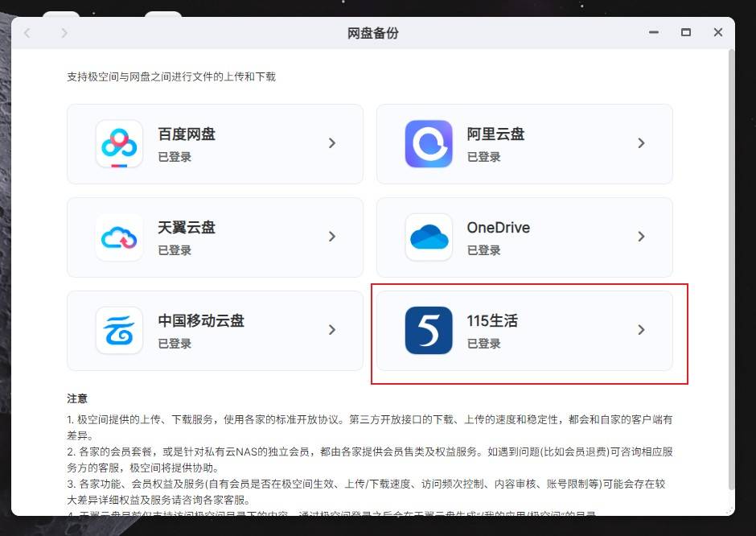Click 已登录 status under 中国移动云盘
The image size is (756, 536).
(175, 344)
